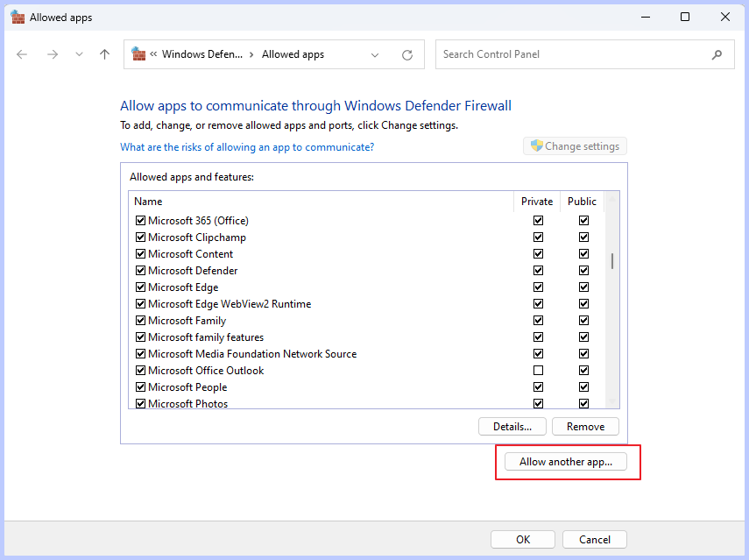749x560 pixels.
Task: Enable Private checkbox for Microsoft Office Outlook
Action: tap(539, 371)
